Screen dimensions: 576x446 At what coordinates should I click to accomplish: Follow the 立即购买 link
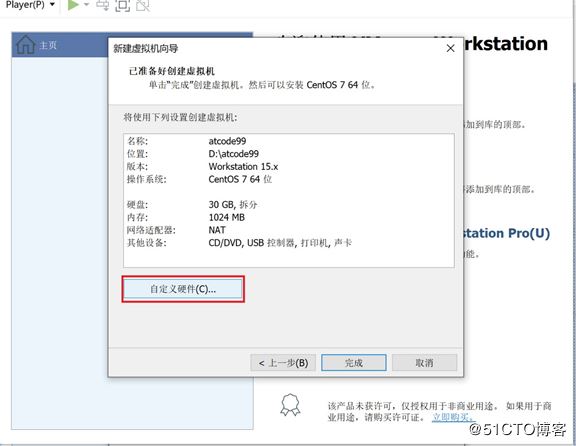453,417
